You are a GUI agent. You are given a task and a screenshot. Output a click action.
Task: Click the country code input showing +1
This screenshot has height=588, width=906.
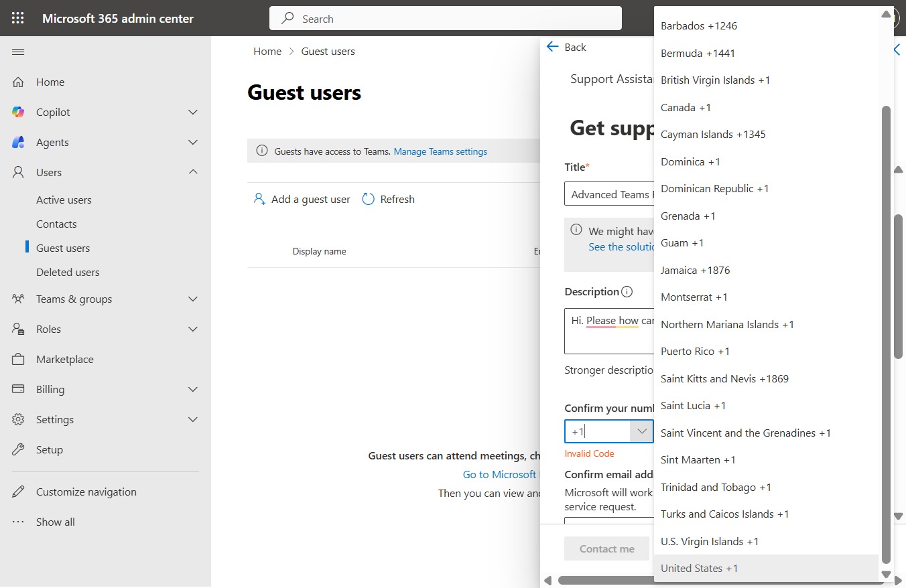click(x=597, y=431)
